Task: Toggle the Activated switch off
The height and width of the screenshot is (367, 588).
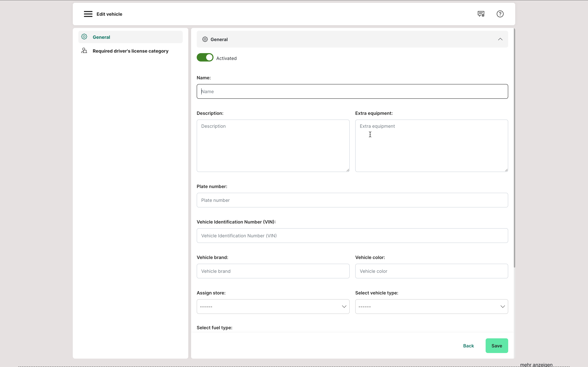Action: click(x=205, y=57)
